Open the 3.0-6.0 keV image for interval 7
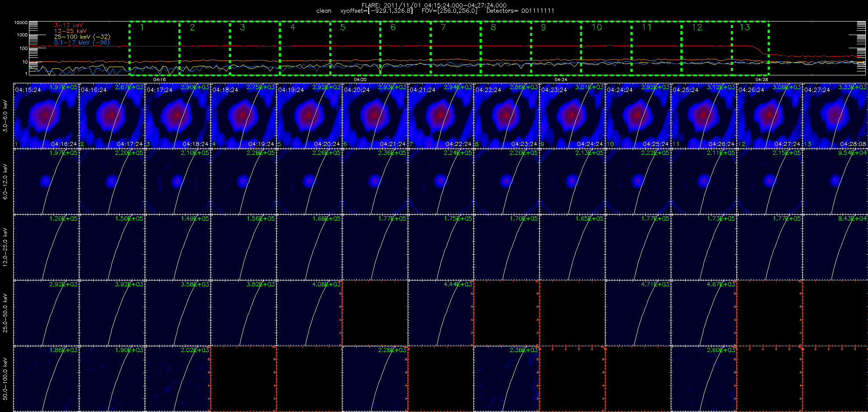 [x=441, y=115]
